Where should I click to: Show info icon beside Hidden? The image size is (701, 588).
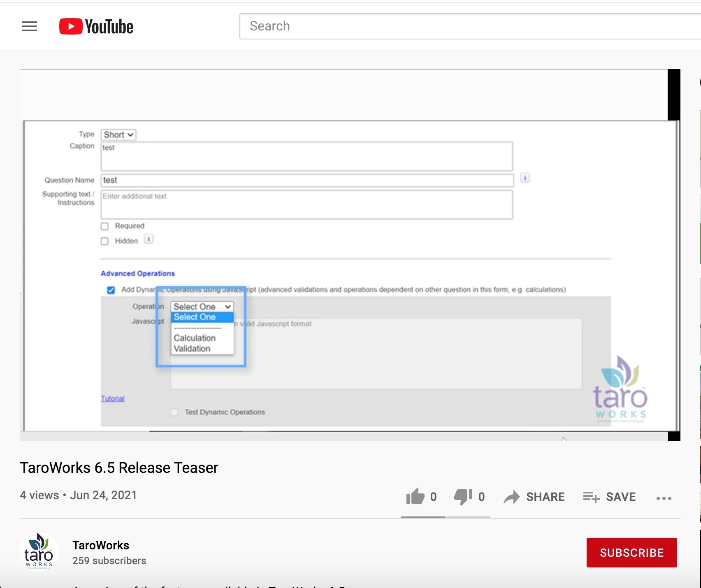[x=149, y=239]
